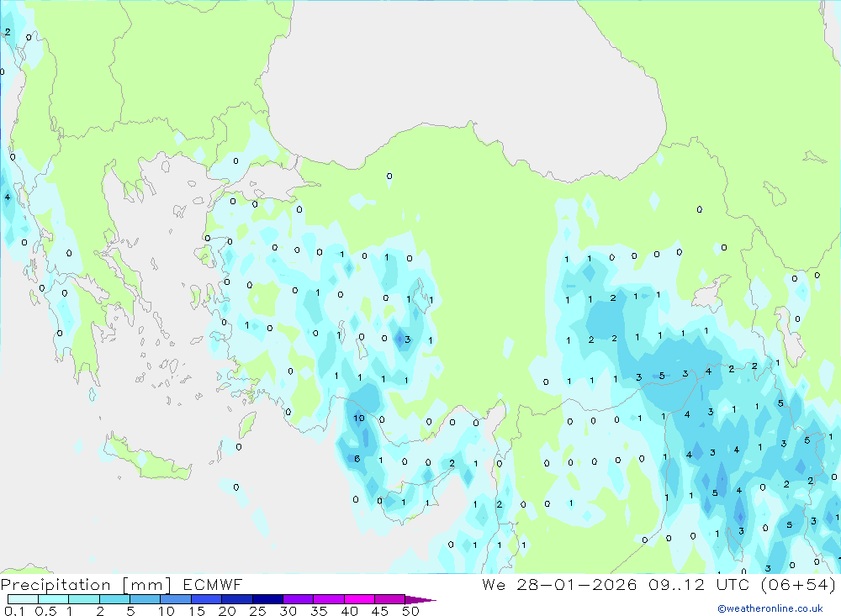Click the "10" precipitation value on the map
This screenshot has width=841, height=616.
(x=359, y=418)
